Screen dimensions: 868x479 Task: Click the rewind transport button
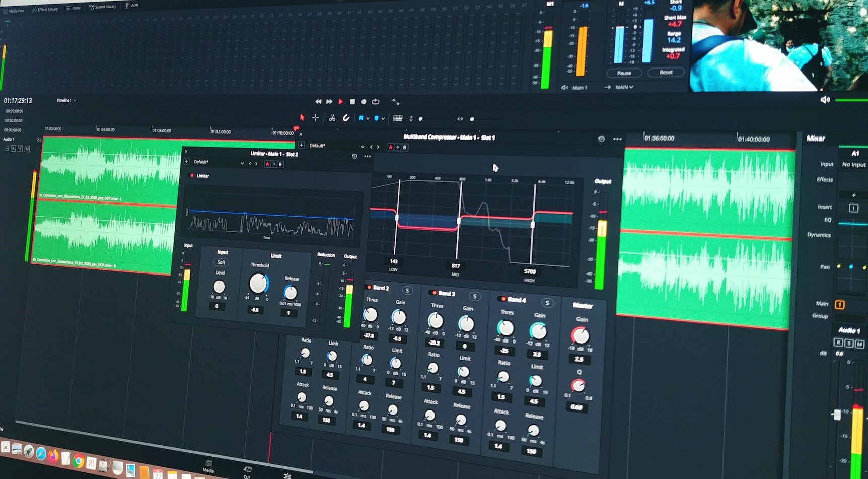click(x=318, y=101)
